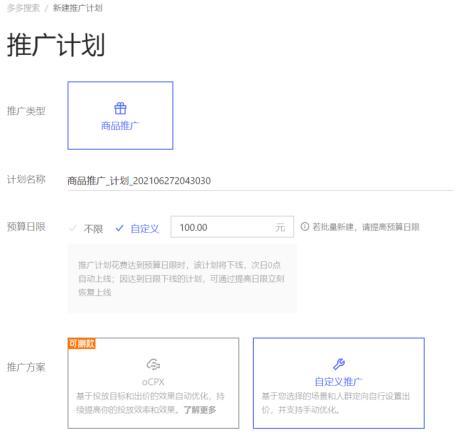Image resolution: width=464 pixels, height=439 pixels.
Task: Click the 若批量新建 hint text
Action: pyautogui.click(x=366, y=227)
